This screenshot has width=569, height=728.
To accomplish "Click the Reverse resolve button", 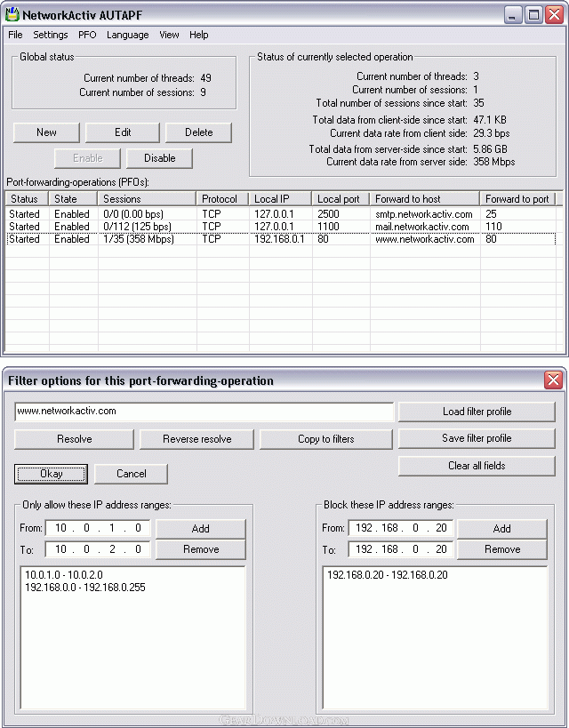I will (197, 439).
